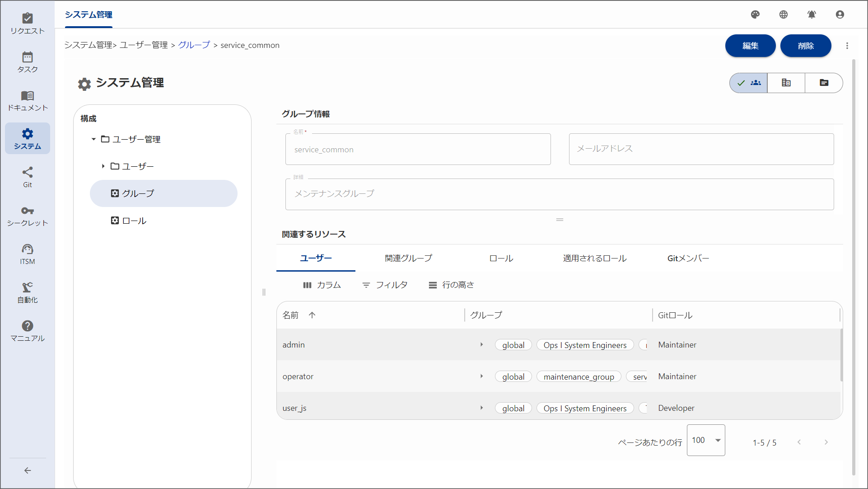Screen dimensions: 868x489
Task: Open the タスク calendar icon
Action: [28, 62]
